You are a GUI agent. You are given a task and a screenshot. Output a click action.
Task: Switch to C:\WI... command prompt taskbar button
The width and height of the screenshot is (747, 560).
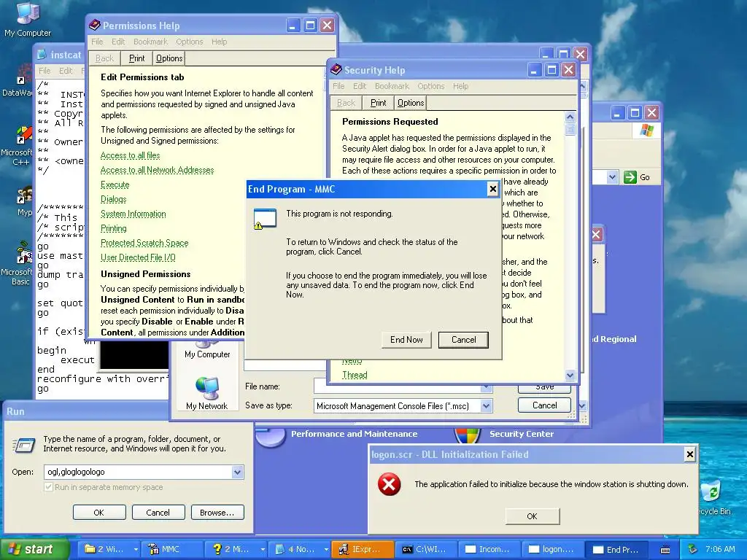(427, 549)
